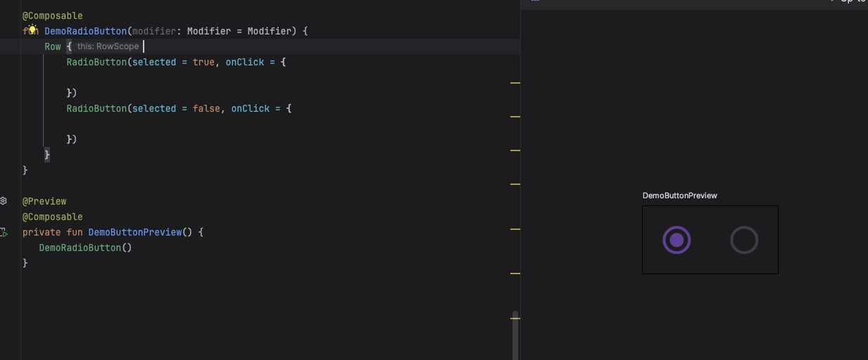868x360 pixels.
Task: Click the 'modifier' parameter name in function signature
Action: point(154,31)
